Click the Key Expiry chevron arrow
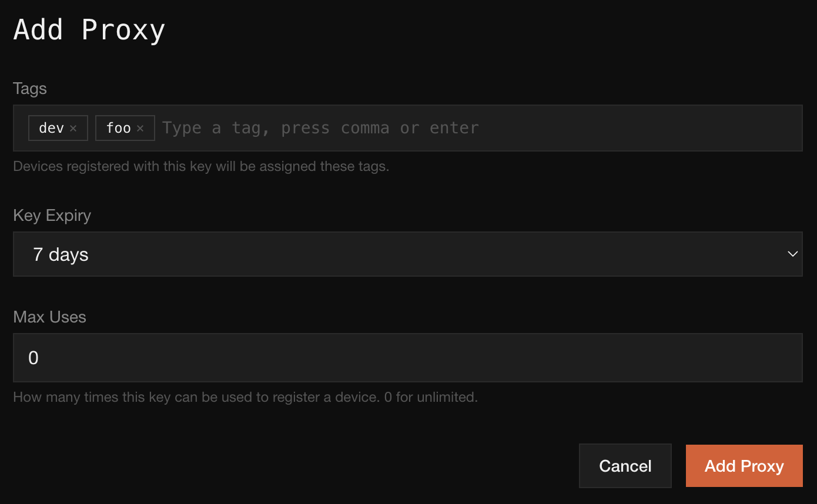Screen dimensions: 817x504 pyautogui.click(x=792, y=254)
